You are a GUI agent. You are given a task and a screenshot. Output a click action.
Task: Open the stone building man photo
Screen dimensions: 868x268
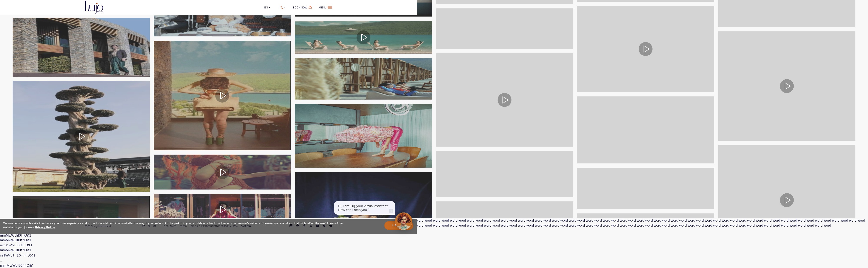tap(81, 47)
